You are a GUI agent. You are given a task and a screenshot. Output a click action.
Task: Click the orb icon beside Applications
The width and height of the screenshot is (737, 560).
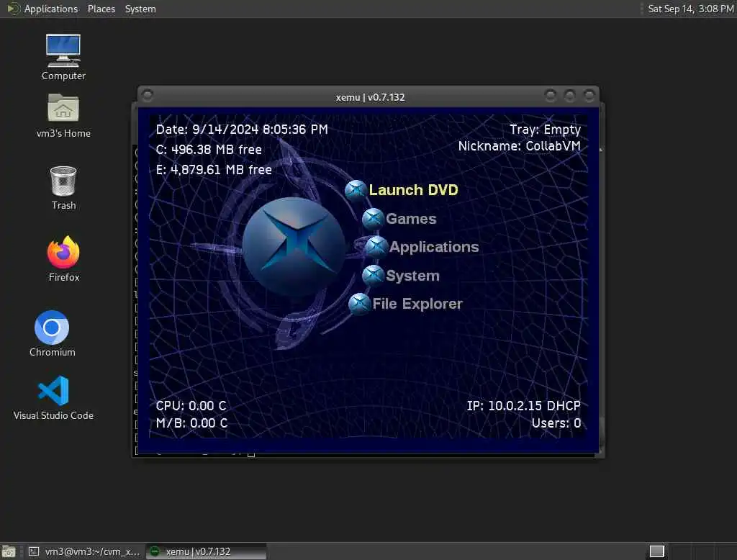tap(377, 247)
